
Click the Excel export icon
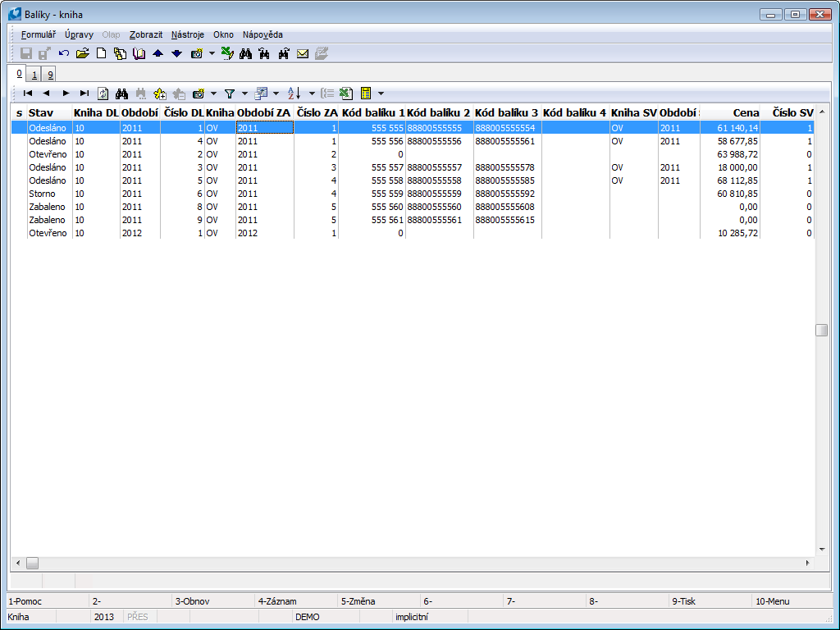coord(346,94)
